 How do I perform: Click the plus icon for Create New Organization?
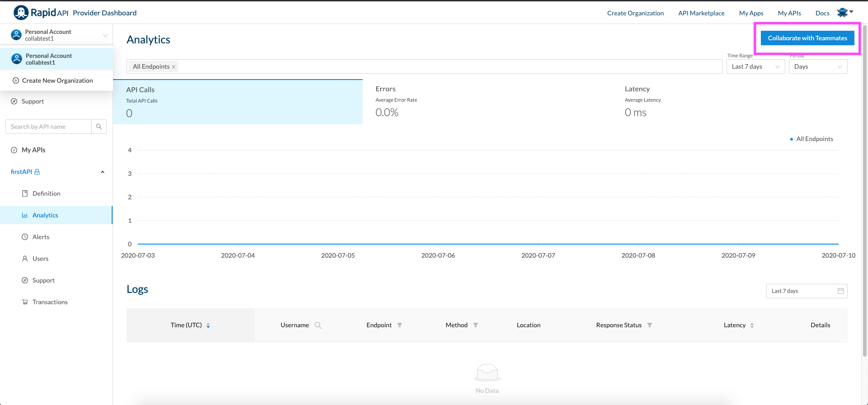click(x=16, y=80)
